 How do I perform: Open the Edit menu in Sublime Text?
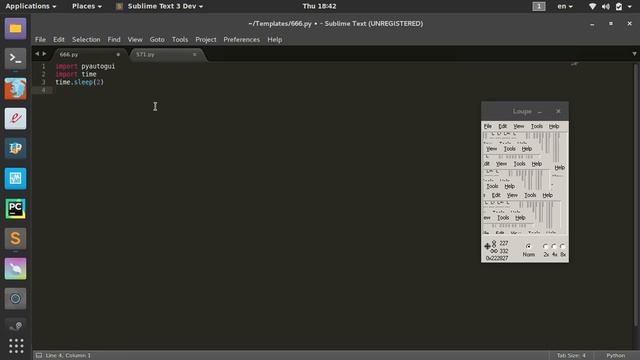click(x=59, y=40)
